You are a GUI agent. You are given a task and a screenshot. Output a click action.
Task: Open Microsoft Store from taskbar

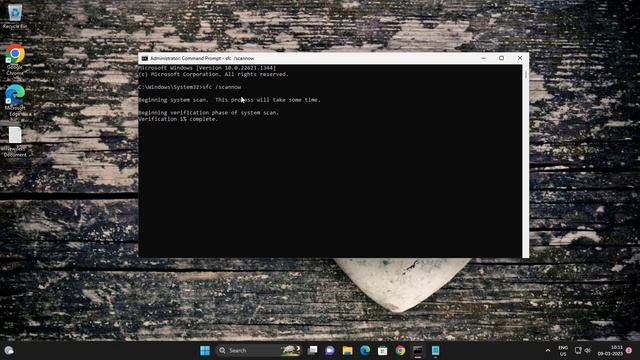tap(382, 350)
